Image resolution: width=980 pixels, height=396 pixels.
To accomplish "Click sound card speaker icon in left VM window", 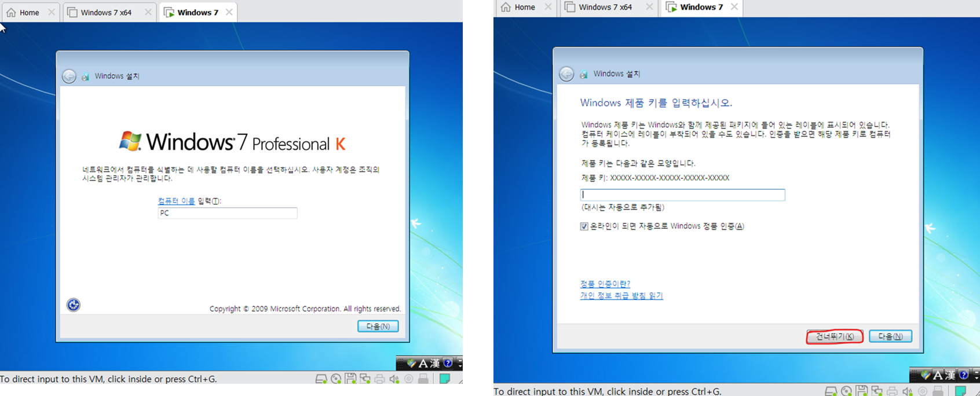I will [394, 379].
